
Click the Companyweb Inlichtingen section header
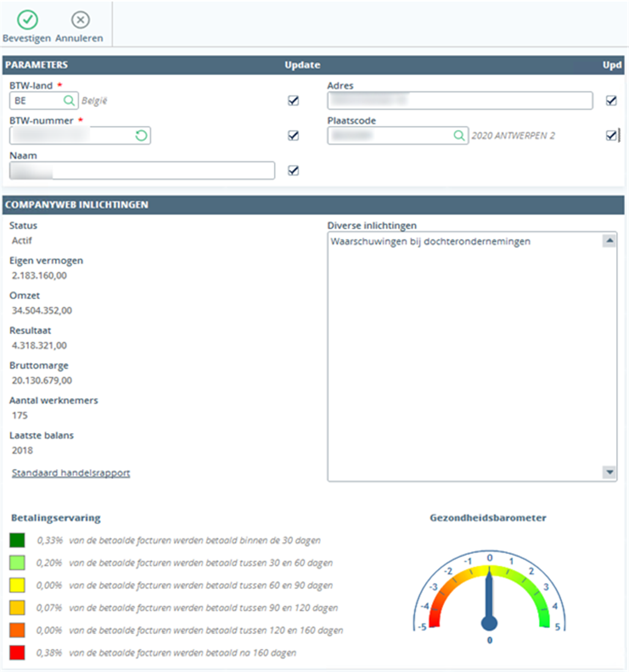78,205
